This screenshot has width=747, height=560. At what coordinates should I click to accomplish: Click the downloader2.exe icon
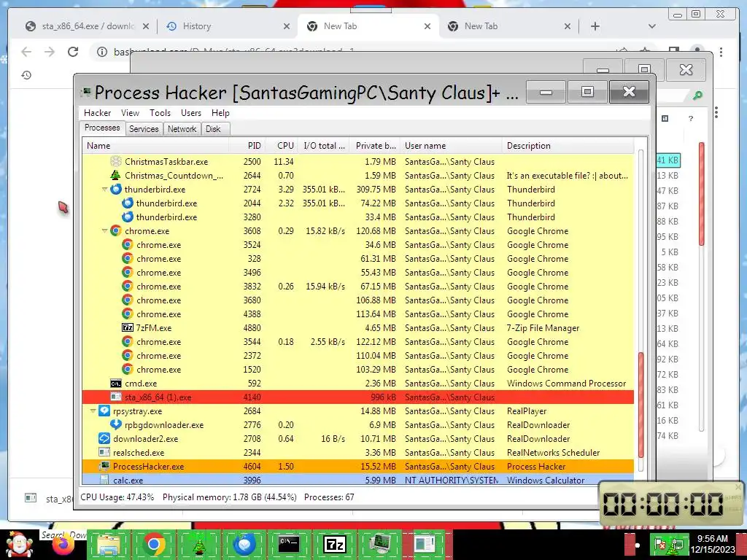[104, 438]
